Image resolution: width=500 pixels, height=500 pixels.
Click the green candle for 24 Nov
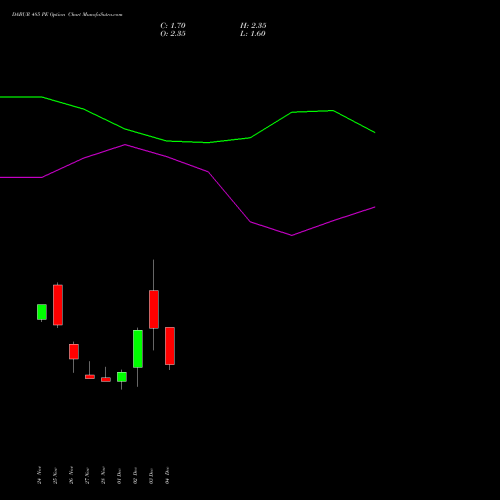coord(42,312)
